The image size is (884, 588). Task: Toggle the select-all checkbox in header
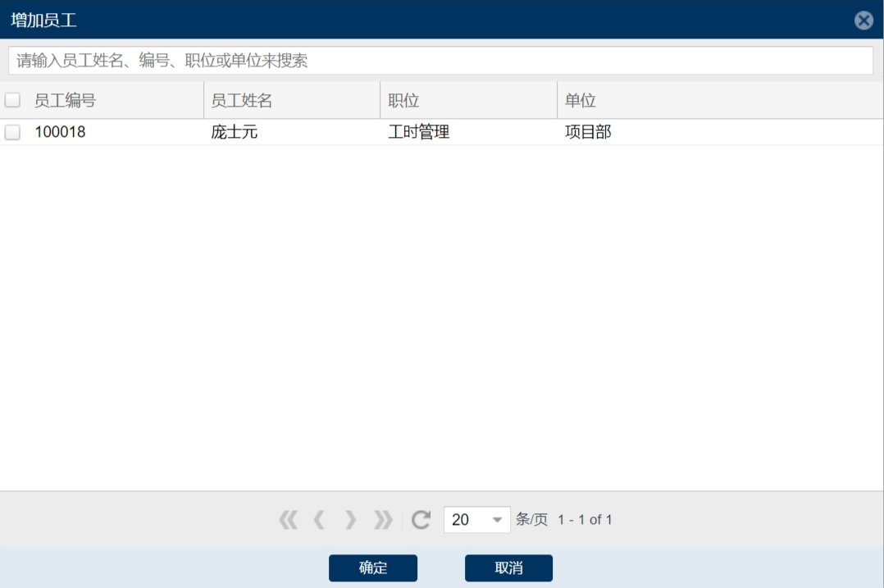tap(12, 100)
